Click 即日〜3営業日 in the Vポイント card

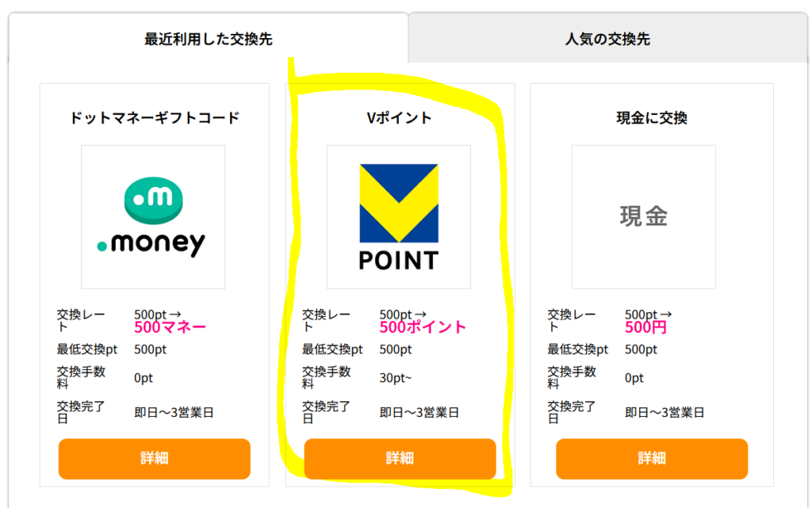coord(419,413)
